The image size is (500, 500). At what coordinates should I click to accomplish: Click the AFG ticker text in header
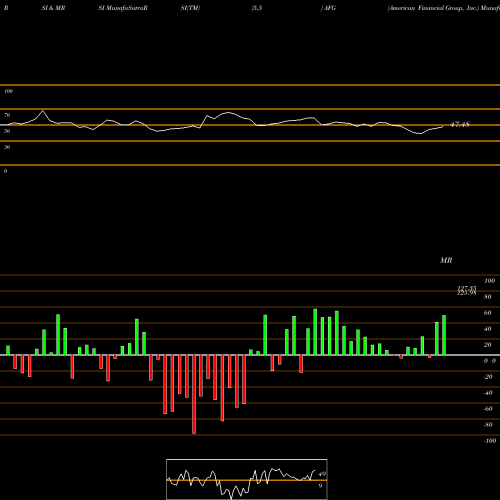[330, 8]
